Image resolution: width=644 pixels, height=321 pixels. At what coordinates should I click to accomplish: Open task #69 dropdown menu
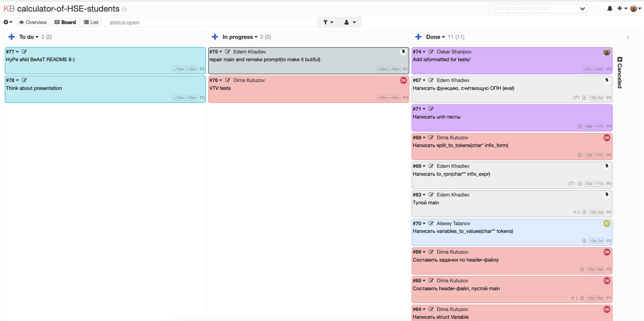(419, 166)
